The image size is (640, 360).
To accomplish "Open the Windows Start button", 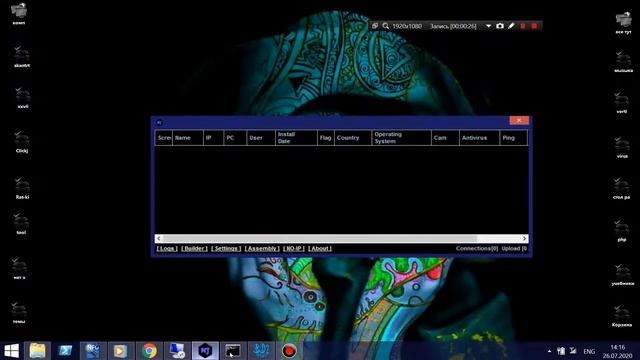I will tap(11, 351).
